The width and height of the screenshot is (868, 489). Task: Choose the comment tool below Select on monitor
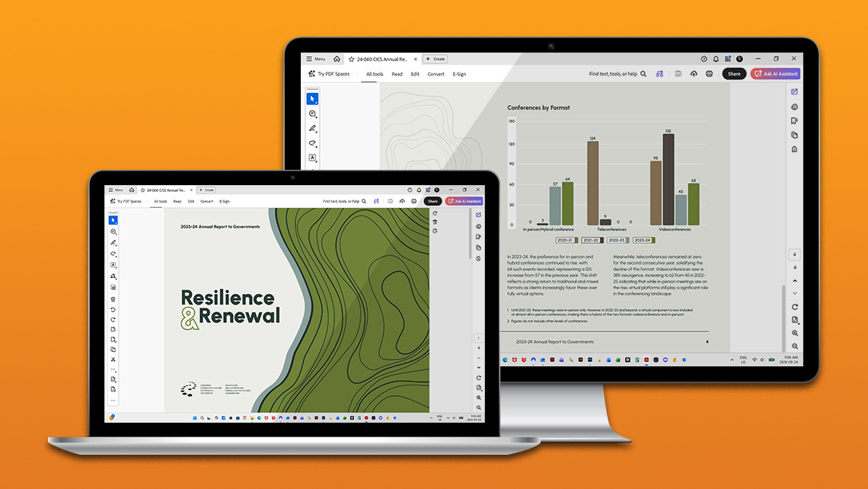312,113
